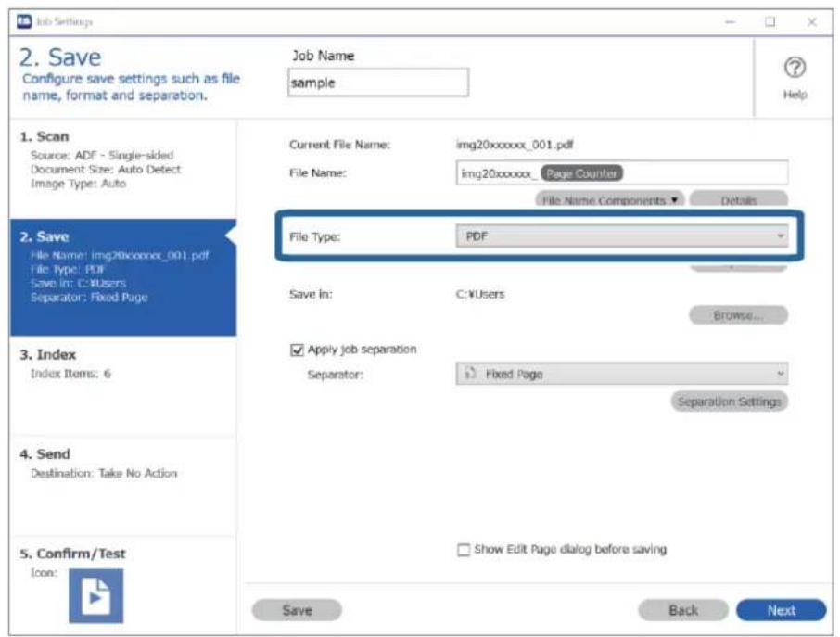The width and height of the screenshot is (840, 637).
Task: Click the Back button
Action: pos(683,610)
